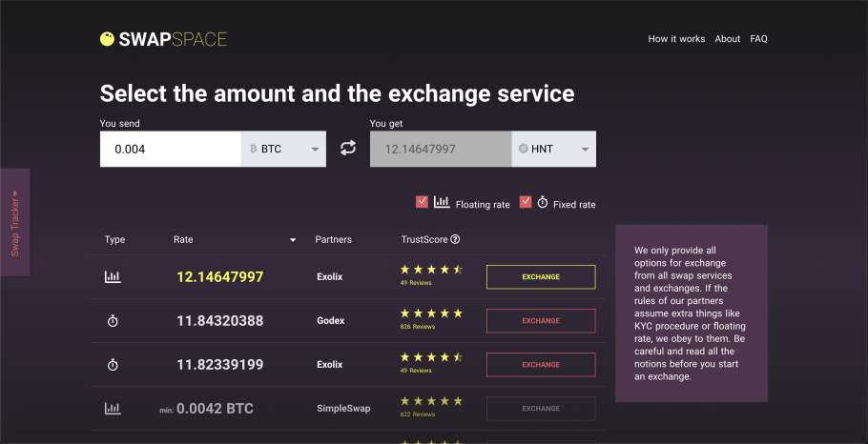The image size is (868, 444).
Task: Exchange with Exolix at 11.82339199
Action: click(541, 365)
